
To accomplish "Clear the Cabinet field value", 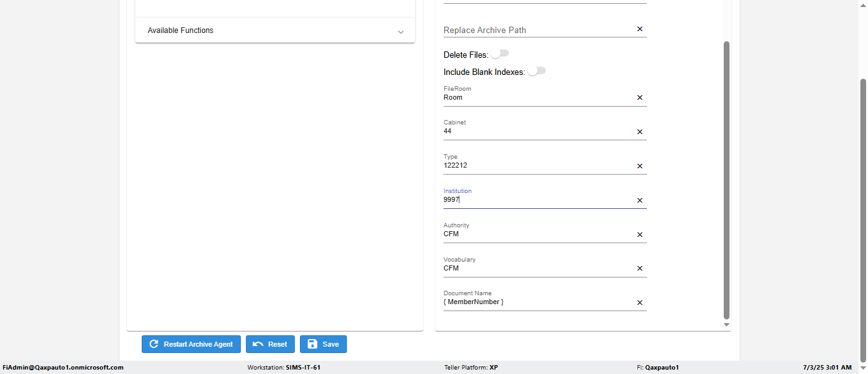I will tap(640, 132).
